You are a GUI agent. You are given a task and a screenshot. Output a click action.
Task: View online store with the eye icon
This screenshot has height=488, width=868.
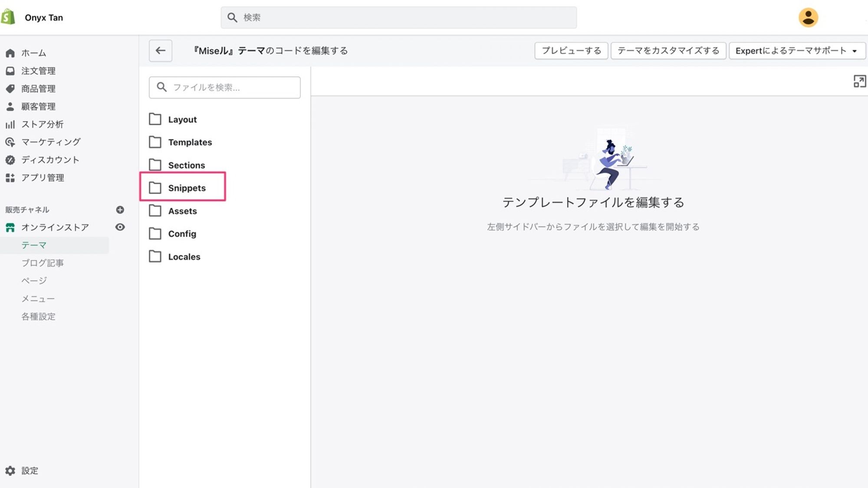(x=120, y=227)
